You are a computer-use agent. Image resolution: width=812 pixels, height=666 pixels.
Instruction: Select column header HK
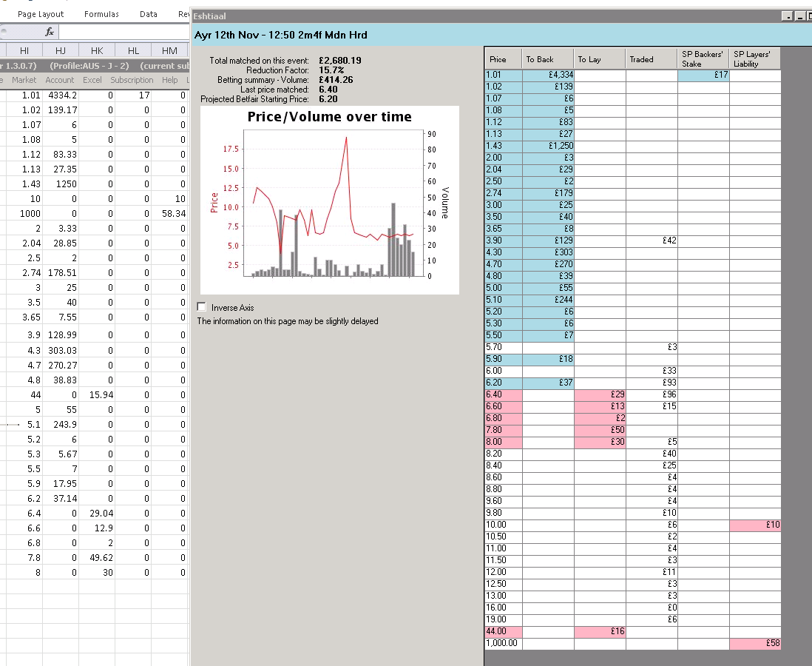[97, 50]
